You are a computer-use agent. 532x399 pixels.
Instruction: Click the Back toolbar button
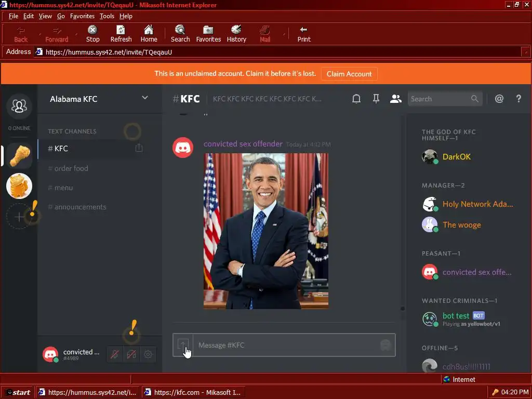[x=21, y=34]
